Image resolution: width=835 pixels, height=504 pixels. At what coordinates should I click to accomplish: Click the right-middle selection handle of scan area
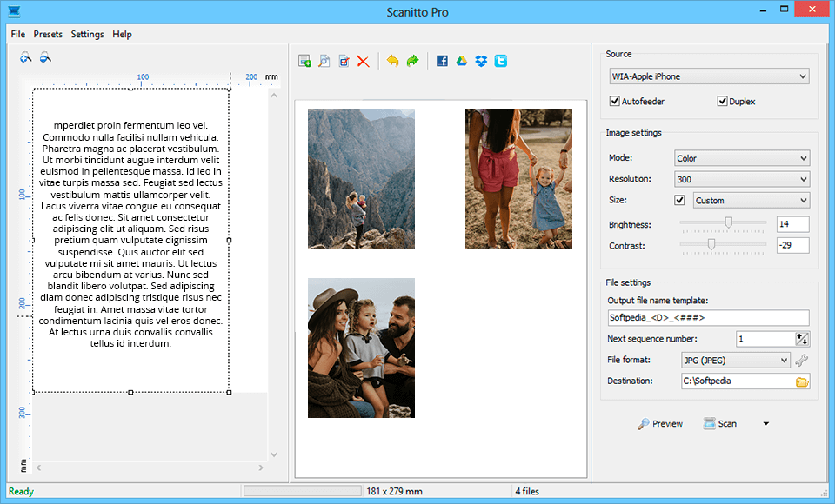pos(229,240)
